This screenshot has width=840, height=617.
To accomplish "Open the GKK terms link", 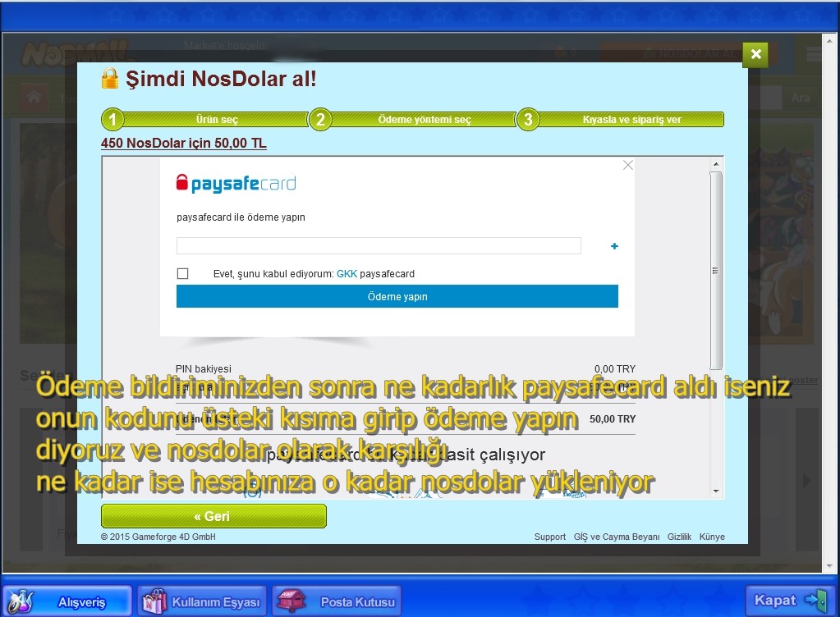I will pos(347,273).
